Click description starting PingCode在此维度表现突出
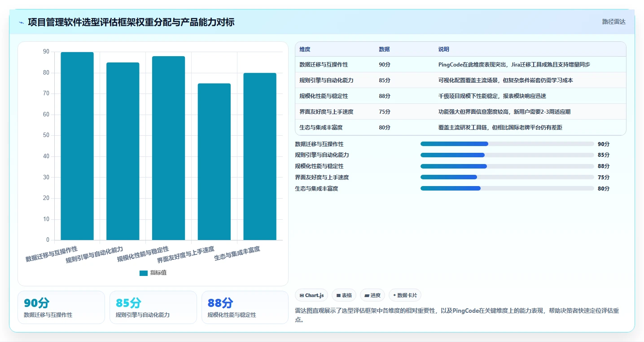 point(514,65)
